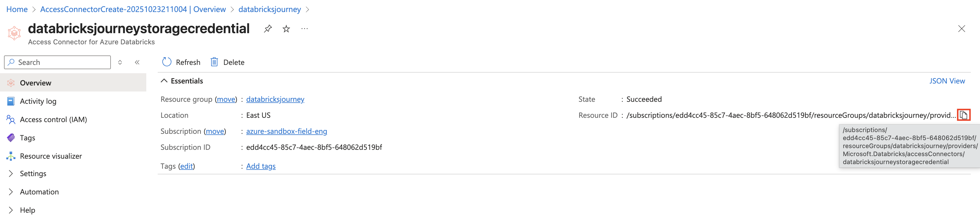Collapse the sidebar menu with double chevron
Image resolution: width=980 pixels, height=219 pixels.
pyautogui.click(x=137, y=62)
